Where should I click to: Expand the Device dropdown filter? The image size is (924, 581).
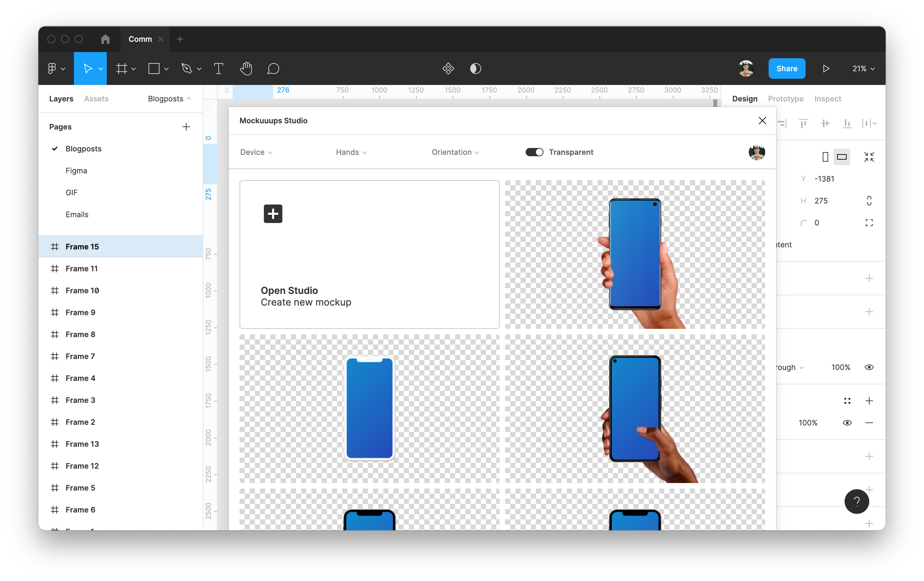pyautogui.click(x=257, y=151)
